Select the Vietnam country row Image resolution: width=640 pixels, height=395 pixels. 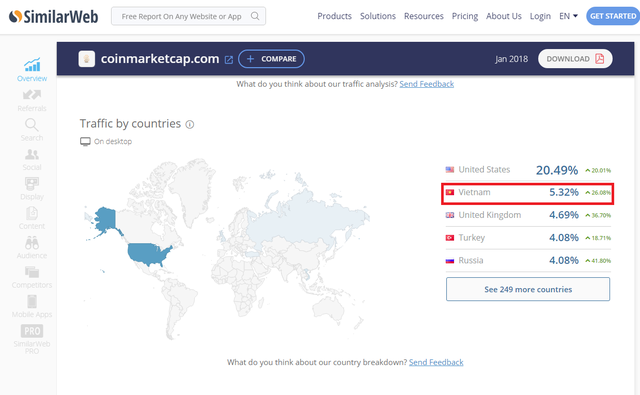pos(528,193)
